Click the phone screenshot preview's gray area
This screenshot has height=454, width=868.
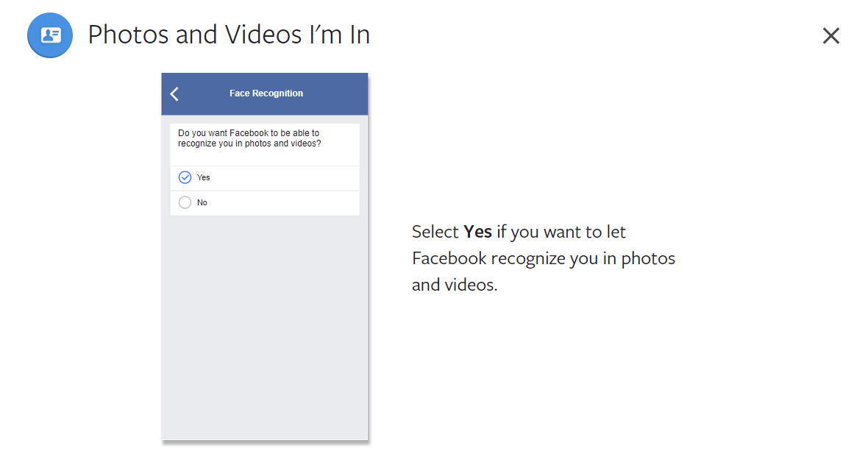coord(265,327)
